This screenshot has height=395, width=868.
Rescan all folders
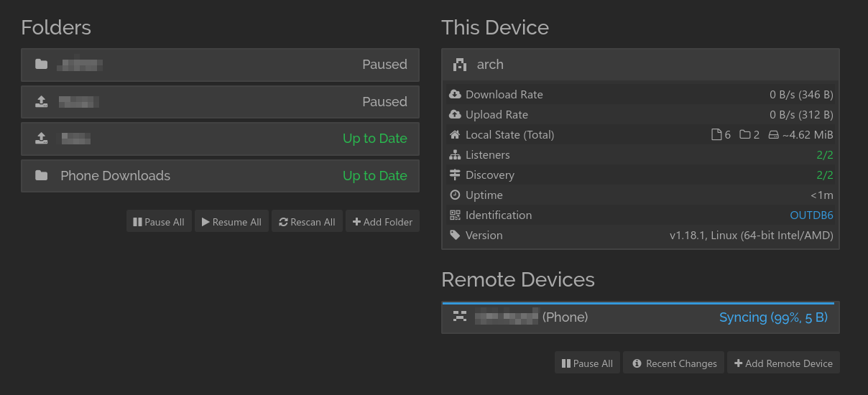tap(307, 222)
